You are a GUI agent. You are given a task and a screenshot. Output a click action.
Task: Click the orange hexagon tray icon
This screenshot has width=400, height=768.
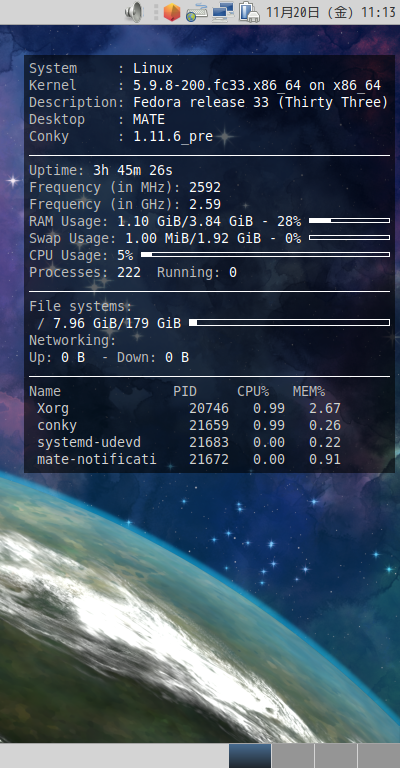coord(171,12)
